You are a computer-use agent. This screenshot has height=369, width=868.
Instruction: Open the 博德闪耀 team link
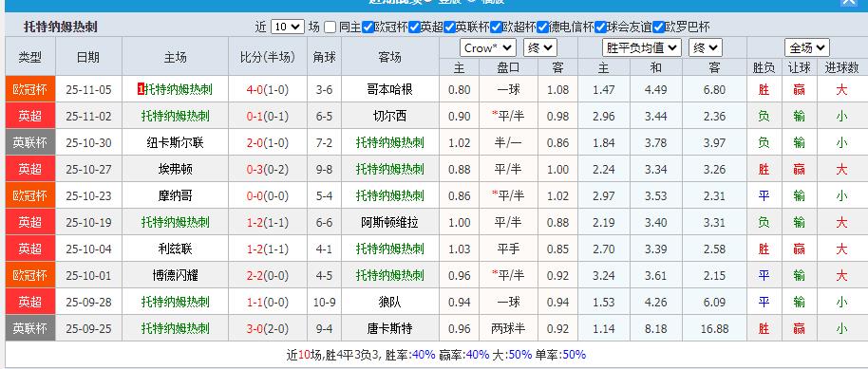point(175,275)
